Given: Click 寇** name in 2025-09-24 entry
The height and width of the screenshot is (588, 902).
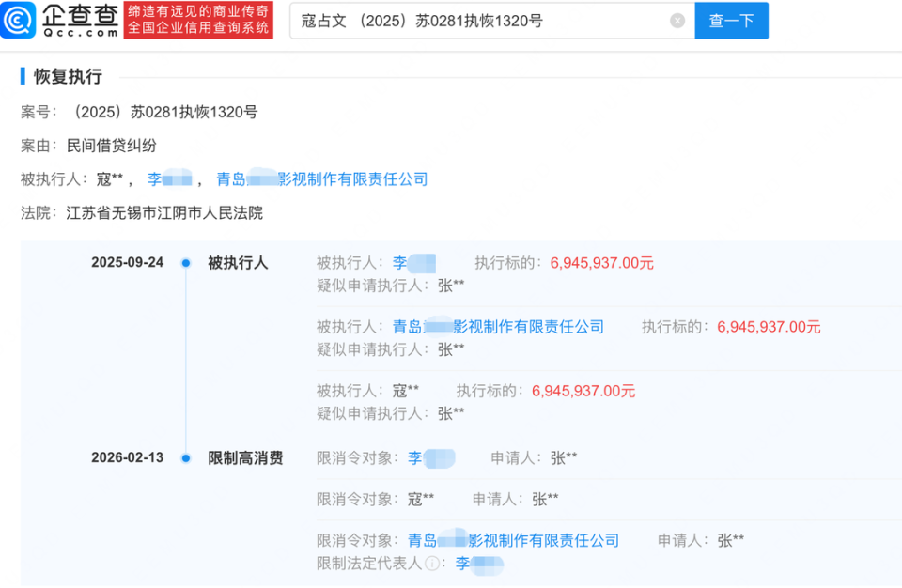Looking at the screenshot, I should 406,392.
